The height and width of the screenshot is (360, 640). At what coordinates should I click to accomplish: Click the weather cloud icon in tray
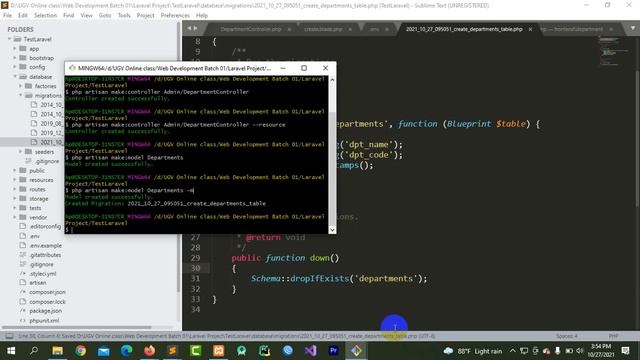pos(448,351)
